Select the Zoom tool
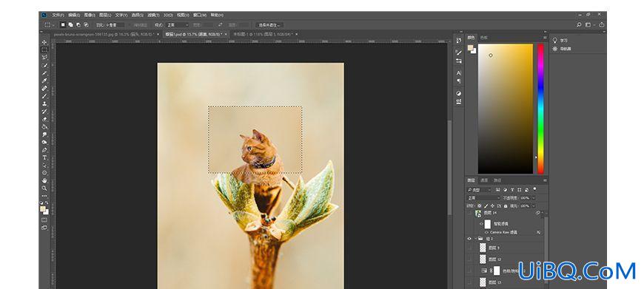This screenshot has width=644, height=289. (44, 188)
